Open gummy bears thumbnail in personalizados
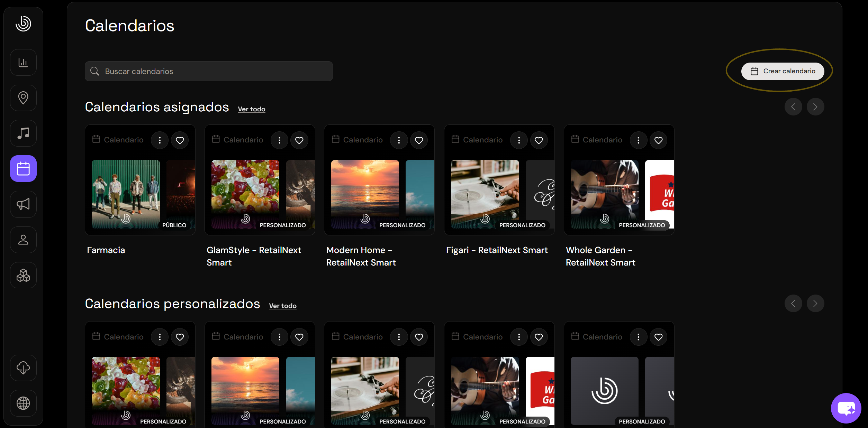Viewport: 868px width, 428px height. (126, 391)
